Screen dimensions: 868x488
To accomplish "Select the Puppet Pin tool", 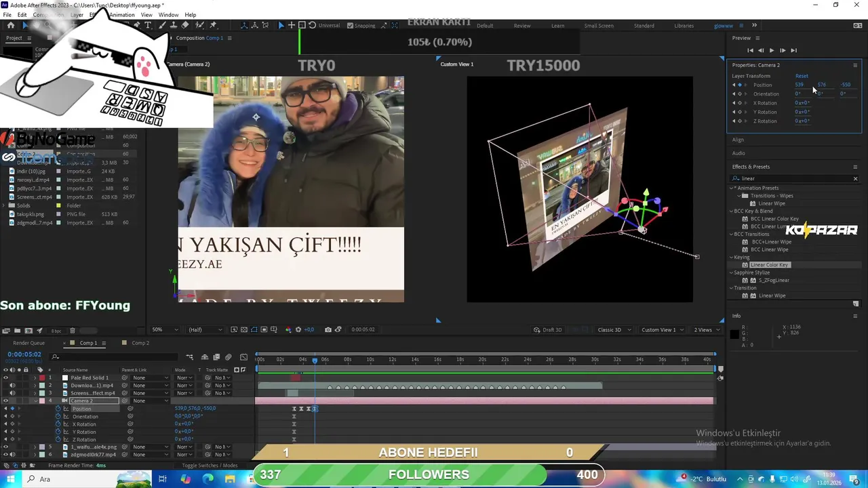I will click(213, 25).
